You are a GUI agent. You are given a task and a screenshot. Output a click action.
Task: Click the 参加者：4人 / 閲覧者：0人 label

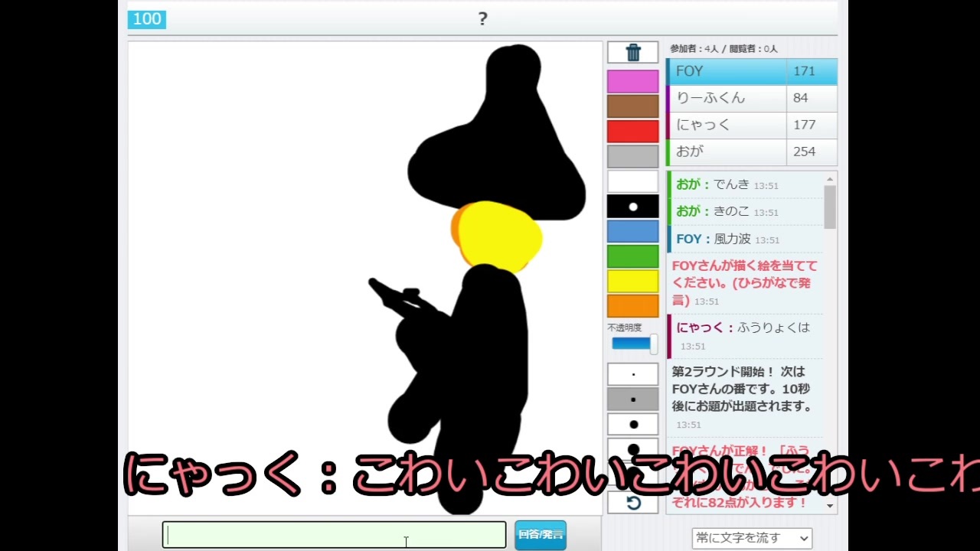point(724,48)
